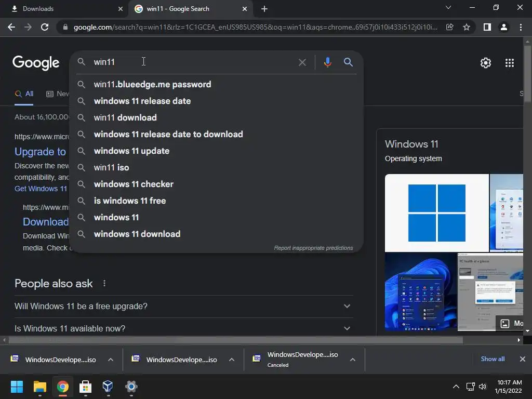Go back to the previous page
This screenshot has height=399, width=532.
click(11, 27)
